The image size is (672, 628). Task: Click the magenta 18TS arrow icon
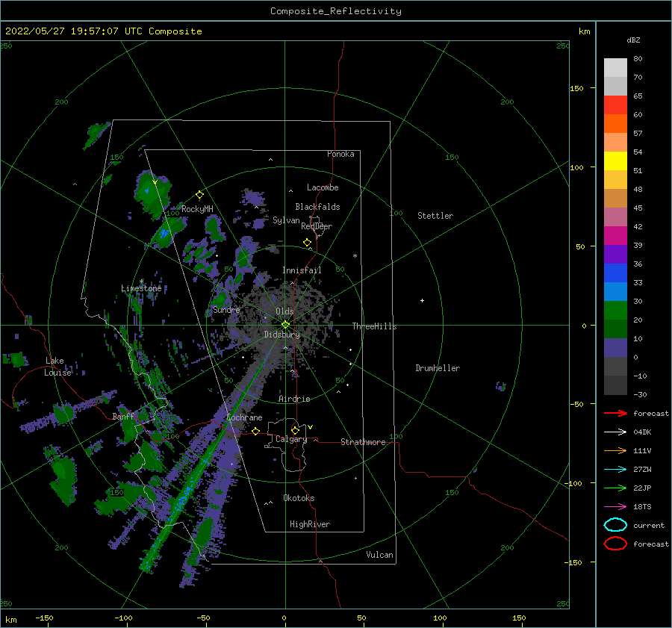pos(615,507)
